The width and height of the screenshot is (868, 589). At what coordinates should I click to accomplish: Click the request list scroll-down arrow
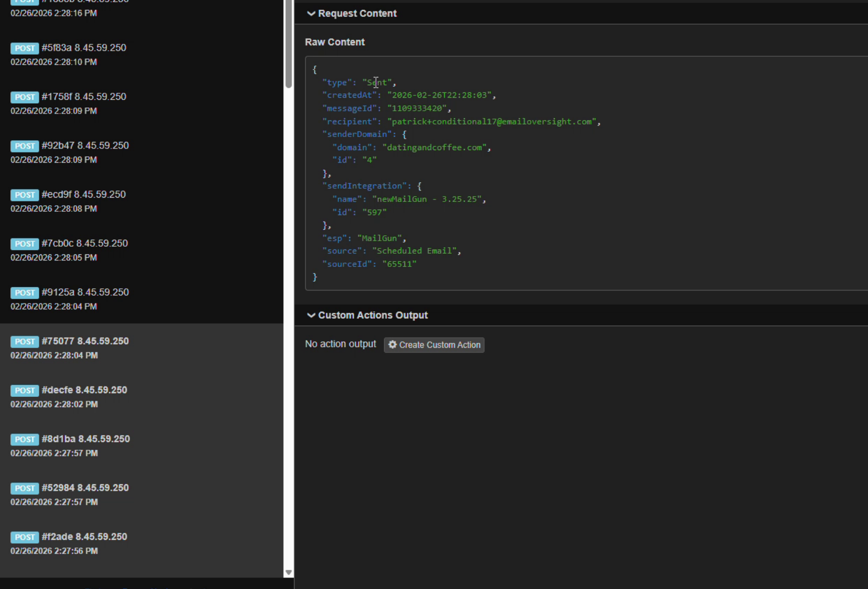[x=289, y=573]
